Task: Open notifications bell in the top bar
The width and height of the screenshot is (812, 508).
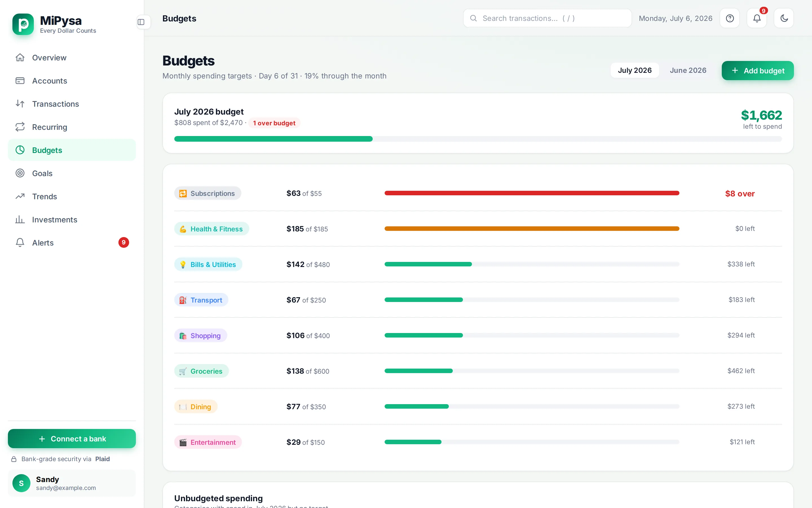Action: (757, 18)
